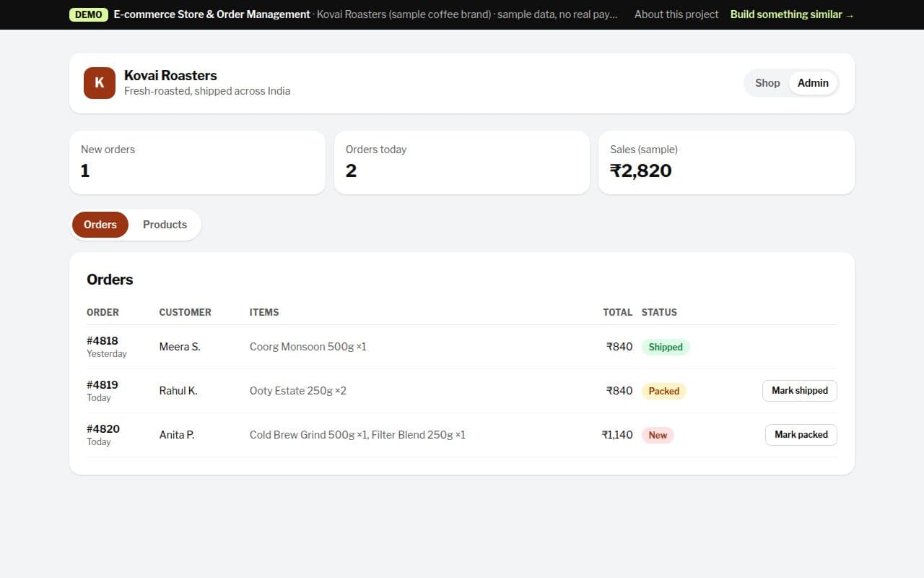Click order number #4818
The width and height of the screenshot is (924, 578).
(x=103, y=341)
